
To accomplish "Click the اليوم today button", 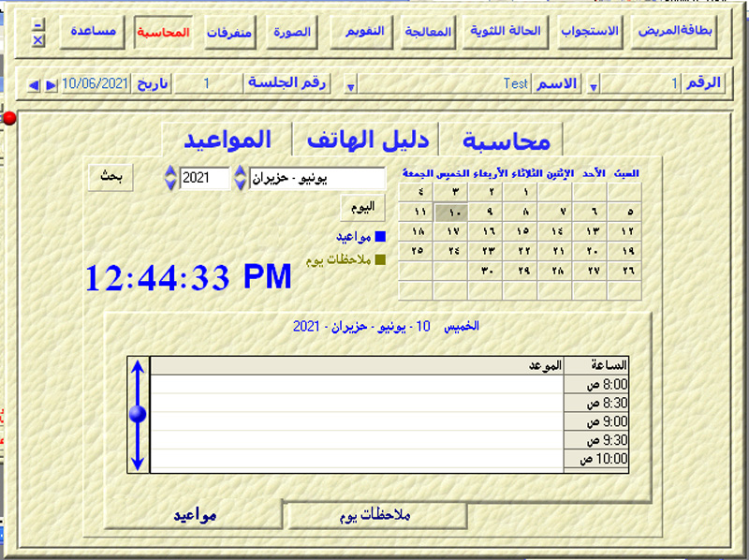I will [363, 206].
